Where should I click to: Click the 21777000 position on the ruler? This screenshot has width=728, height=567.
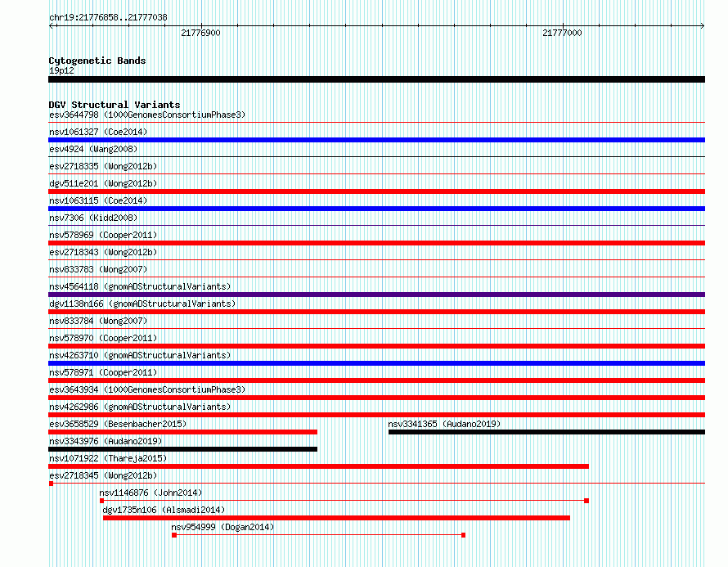(563, 34)
